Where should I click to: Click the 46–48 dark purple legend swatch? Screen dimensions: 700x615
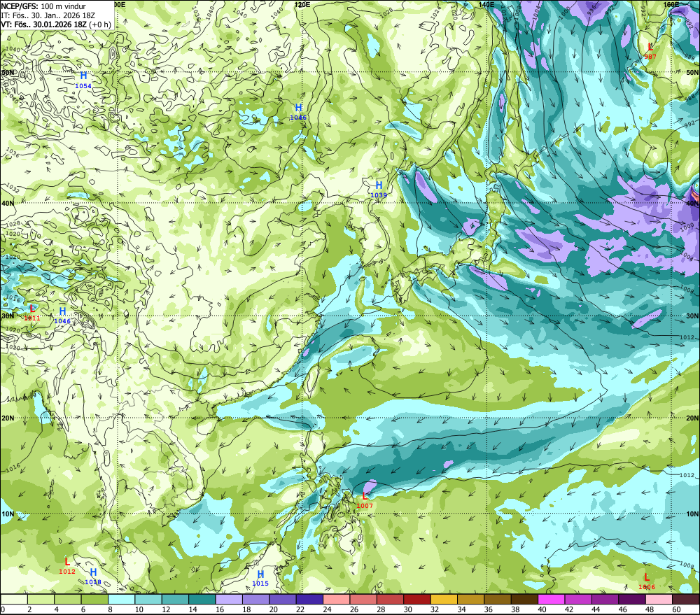[632, 599]
